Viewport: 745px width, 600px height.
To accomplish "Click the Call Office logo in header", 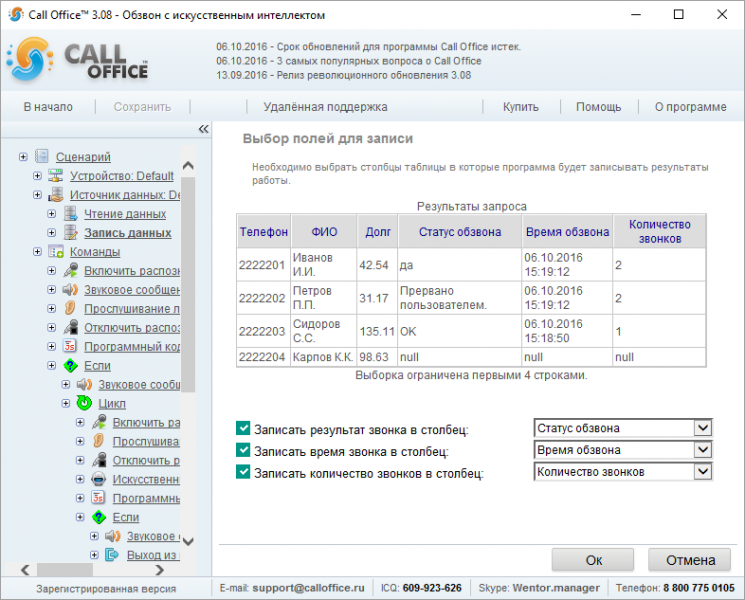I will (x=77, y=60).
